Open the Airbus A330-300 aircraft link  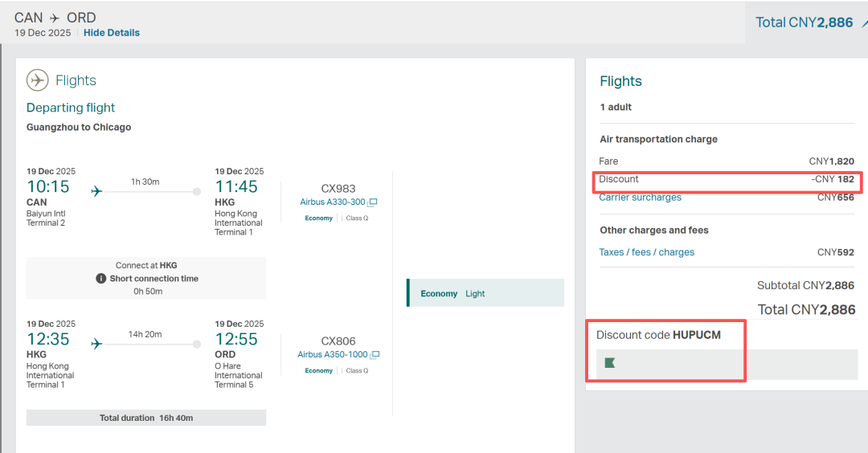pyautogui.click(x=332, y=202)
